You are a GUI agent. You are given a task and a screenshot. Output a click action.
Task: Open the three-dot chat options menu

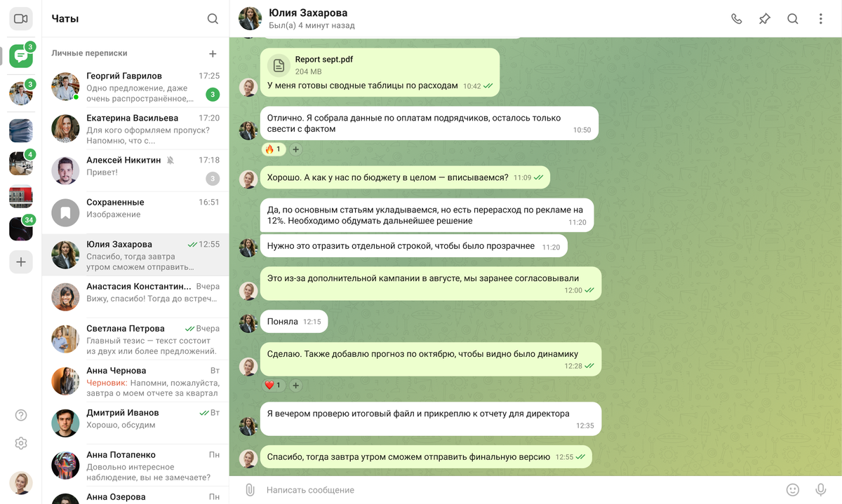tap(820, 19)
